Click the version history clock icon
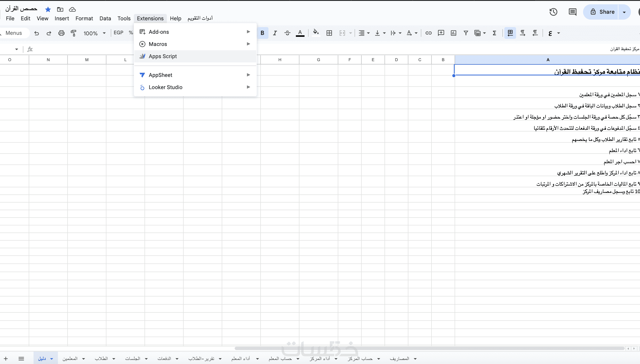 [x=553, y=12]
